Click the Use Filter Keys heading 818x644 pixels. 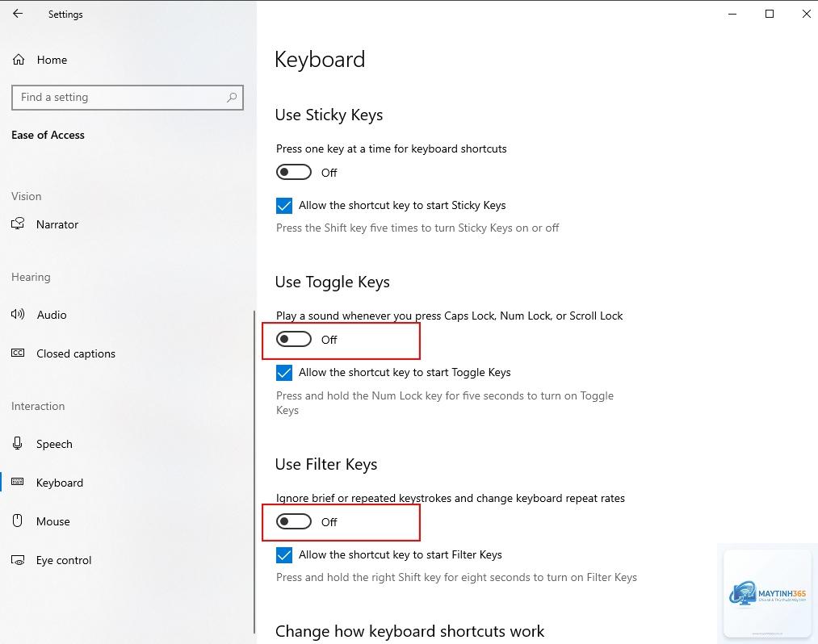point(326,464)
